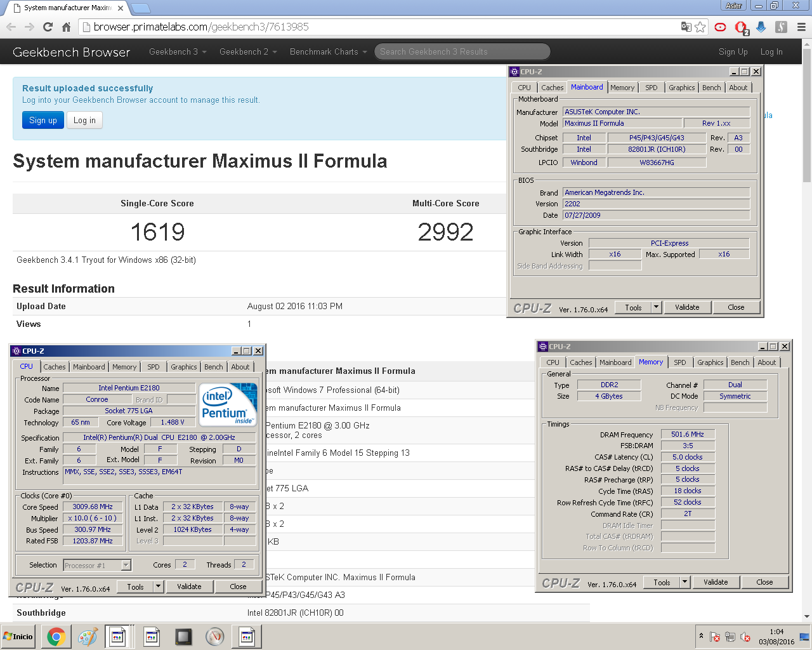Open CPU tab in Memory CPU-Z window
Screen dimensions: 812x650
553,362
